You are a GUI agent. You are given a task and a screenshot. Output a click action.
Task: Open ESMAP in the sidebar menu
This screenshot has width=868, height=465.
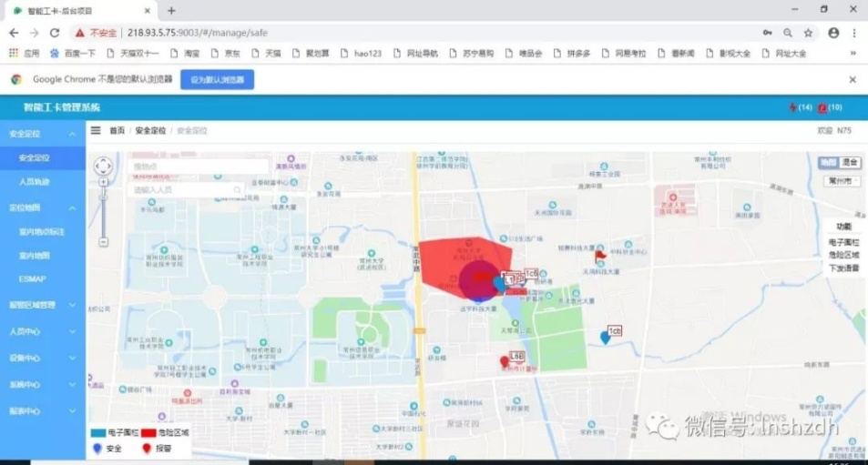point(33,280)
